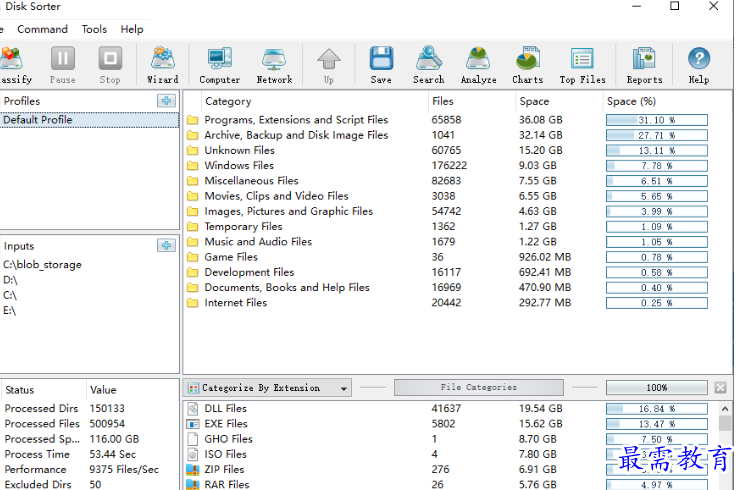Open the Help menu
The height and width of the screenshot is (490, 740).
pos(132,29)
